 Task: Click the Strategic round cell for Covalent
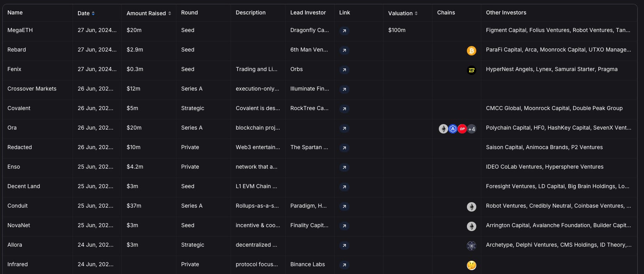click(193, 108)
